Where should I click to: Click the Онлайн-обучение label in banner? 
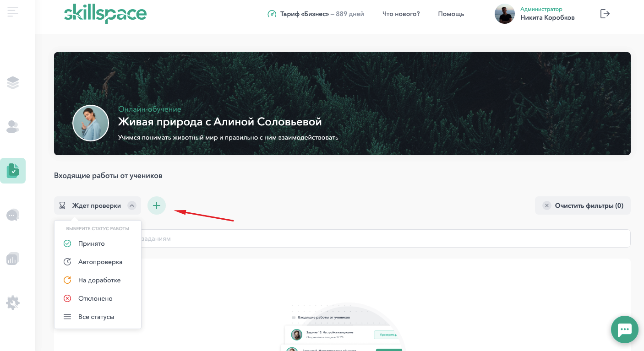coord(150,109)
